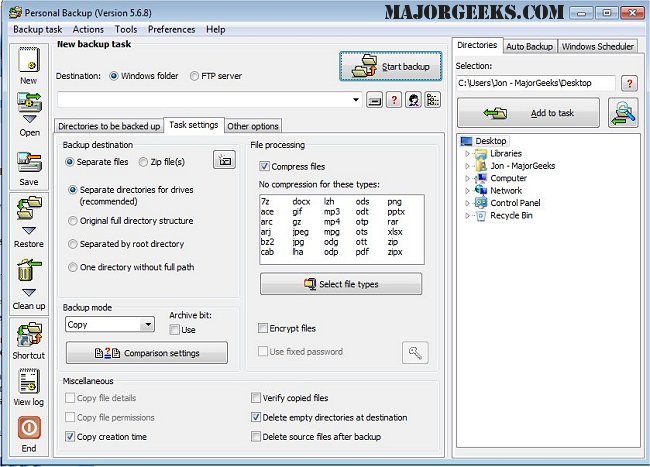Click red question mark beside destination field
Image resolution: width=650 pixels, height=467 pixels.
pyautogui.click(x=394, y=100)
